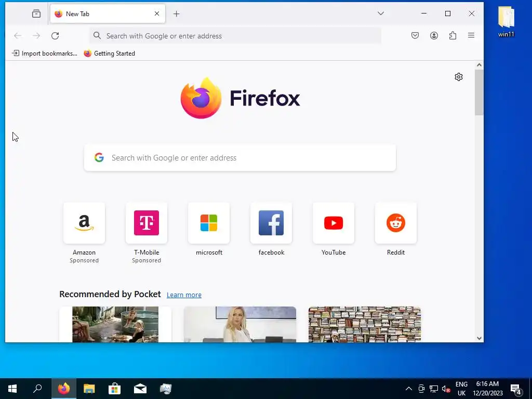Screen dimensions: 532x399
Task: Select the New Tab tab
Action: [x=108, y=14]
